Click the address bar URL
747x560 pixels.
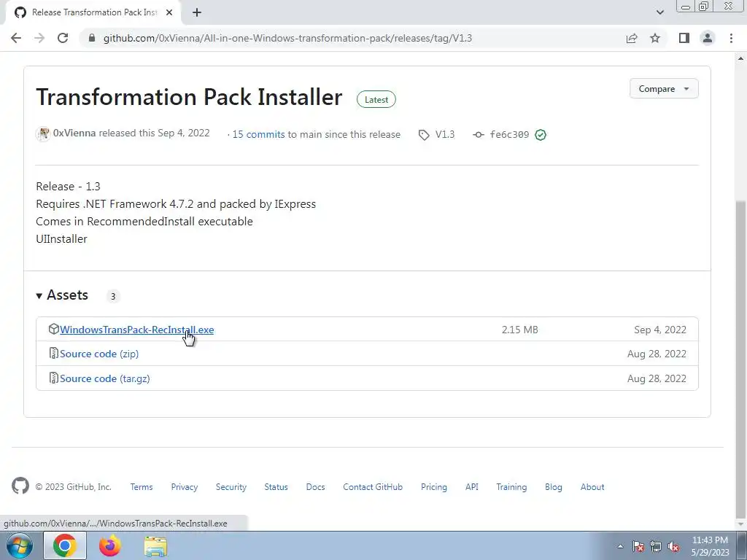tap(287, 38)
